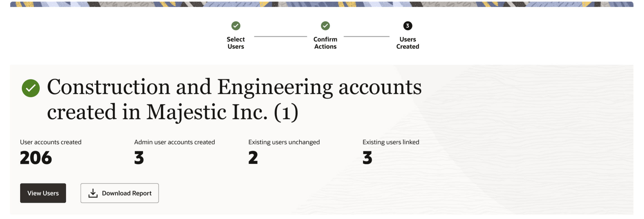Click the Existing users unchanged label
This screenshot has width=644, height=219.
(284, 142)
